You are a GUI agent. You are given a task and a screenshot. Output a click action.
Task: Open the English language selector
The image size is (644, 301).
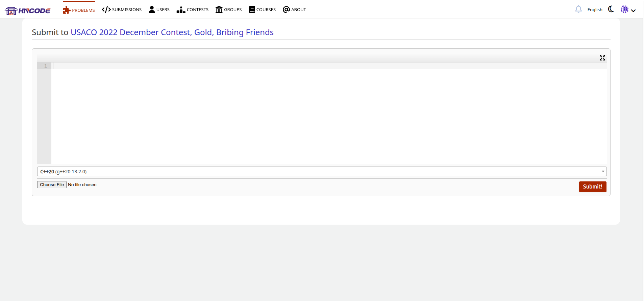(x=595, y=9)
